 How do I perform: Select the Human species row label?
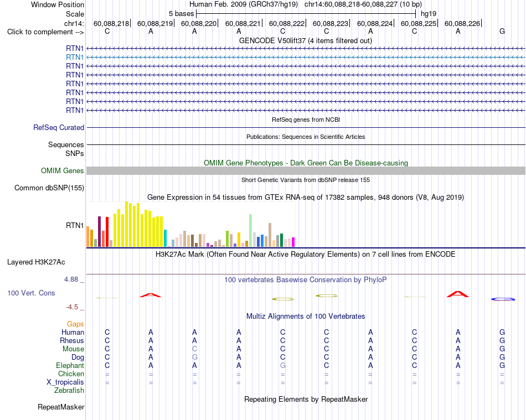coord(73,332)
